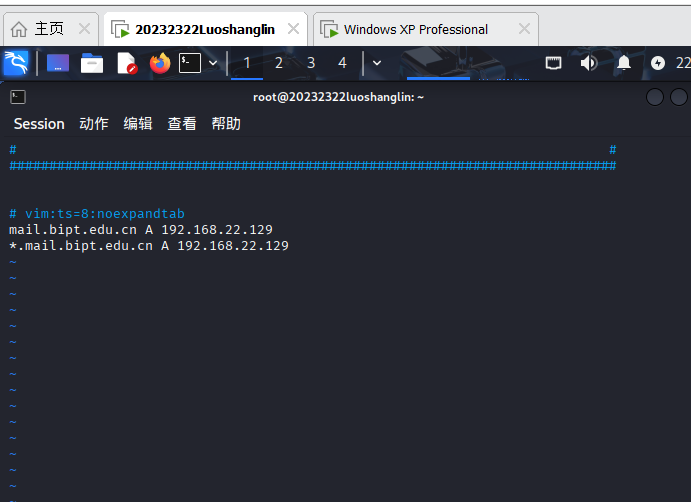Open the Kali dragon applications menu
Viewport: 691px width, 502px height.
click(x=16, y=63)
